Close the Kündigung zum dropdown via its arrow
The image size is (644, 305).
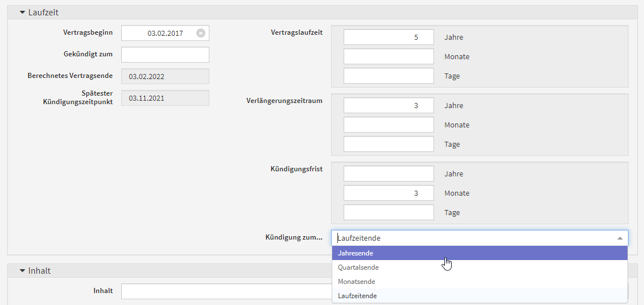click(620, 238)
